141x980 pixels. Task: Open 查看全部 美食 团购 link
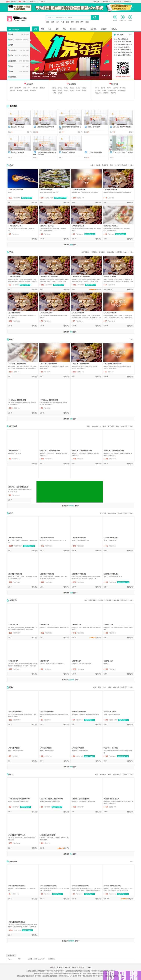(71, 245)
